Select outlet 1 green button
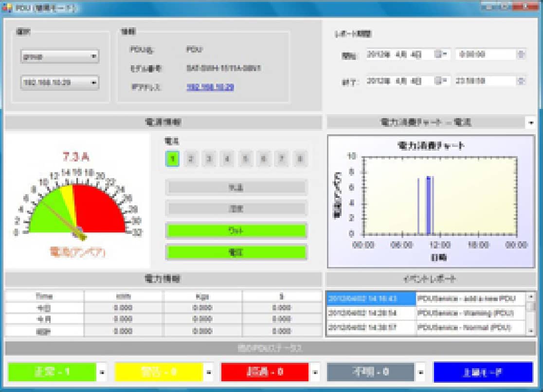 172,159
